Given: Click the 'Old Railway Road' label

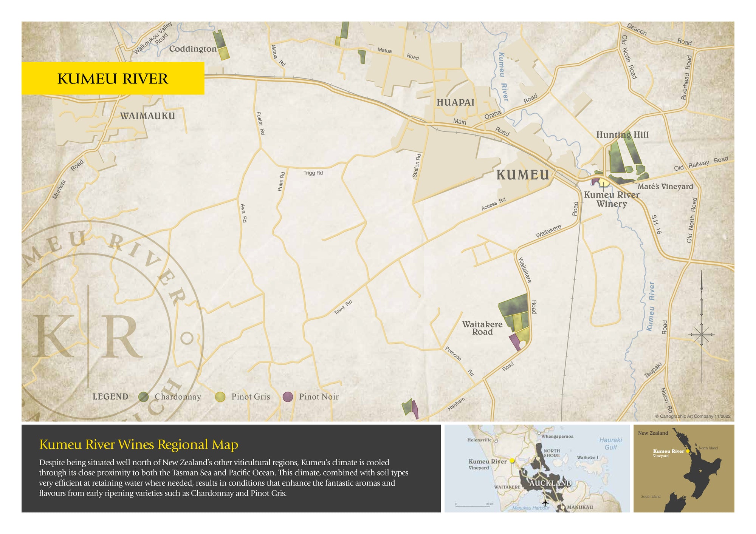Looking at the screenshot, I should (x=701, y=164).
